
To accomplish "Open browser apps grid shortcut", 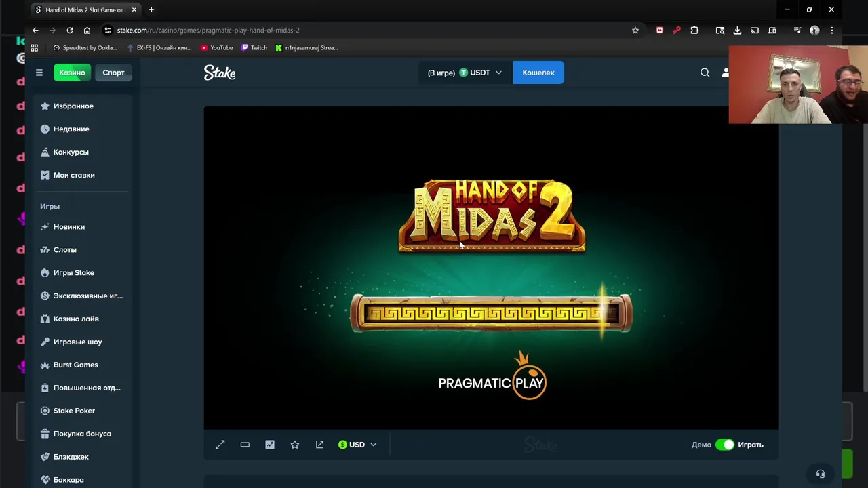I will [35, 48].
